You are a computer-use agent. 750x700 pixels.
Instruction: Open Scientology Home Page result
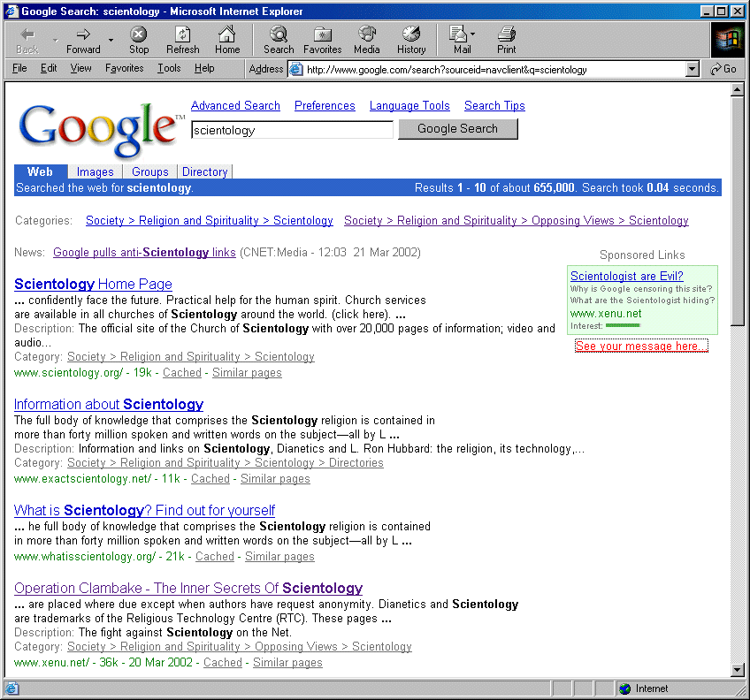point(93,284)
